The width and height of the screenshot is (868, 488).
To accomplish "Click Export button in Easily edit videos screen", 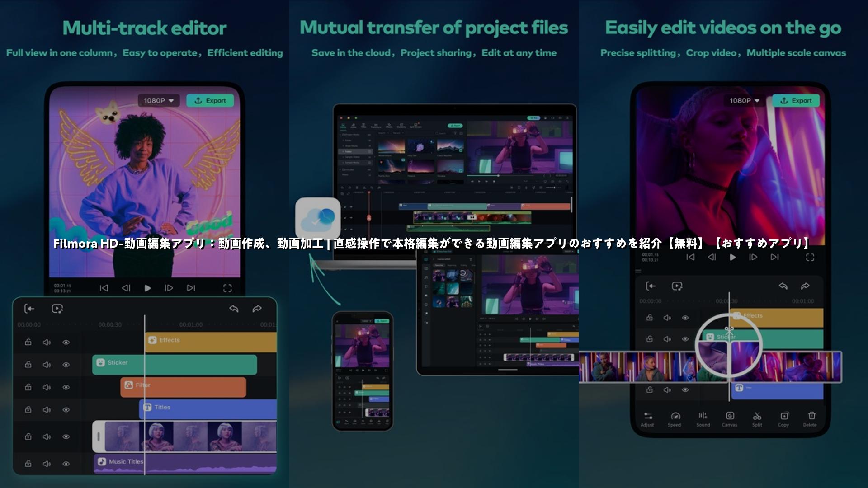I will pos(796,100).
